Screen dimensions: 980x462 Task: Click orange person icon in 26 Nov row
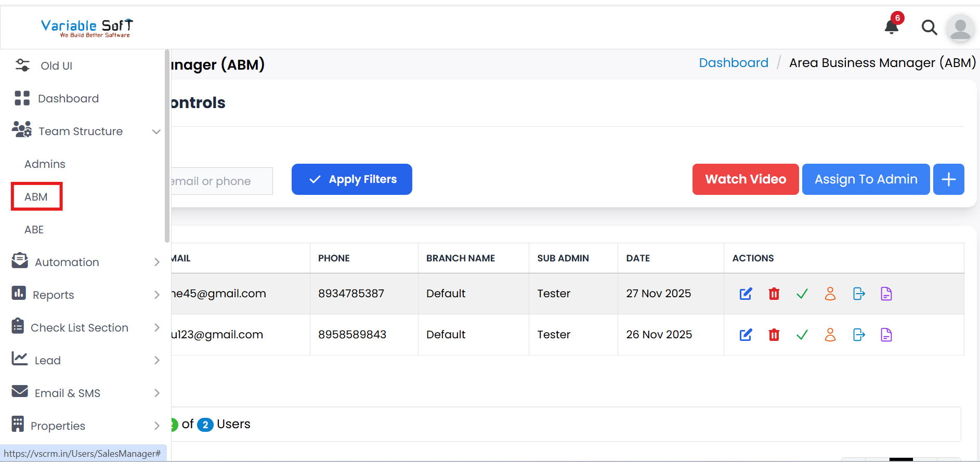[x=830, y=335]
